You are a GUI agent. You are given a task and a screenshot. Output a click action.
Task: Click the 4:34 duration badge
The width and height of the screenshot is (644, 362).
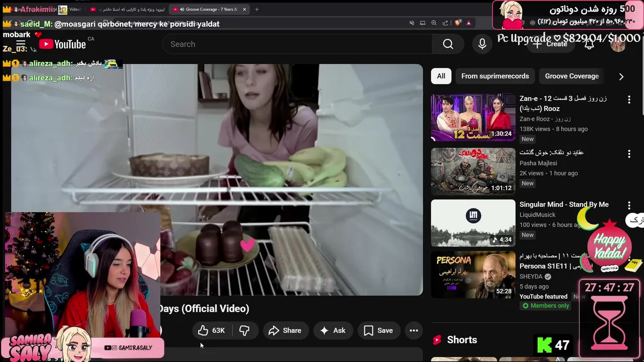(x=503, y=240)
